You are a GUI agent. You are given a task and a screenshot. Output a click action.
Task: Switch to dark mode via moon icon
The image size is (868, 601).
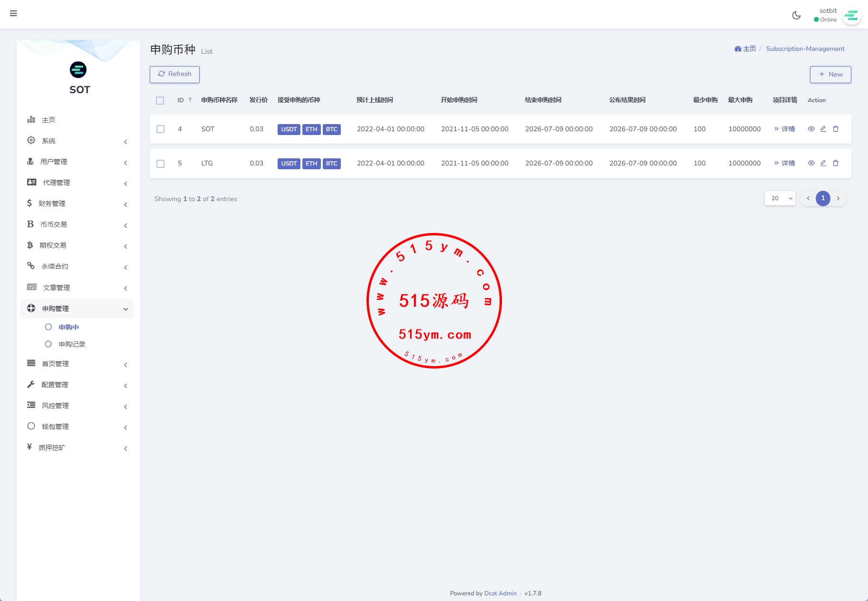(x=796, y=15)
